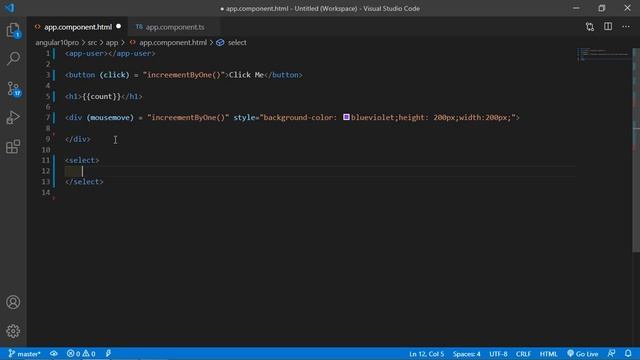Click the (click) event binding on line 3
This screenshot has width=640, height=360.
coord(114,75)
